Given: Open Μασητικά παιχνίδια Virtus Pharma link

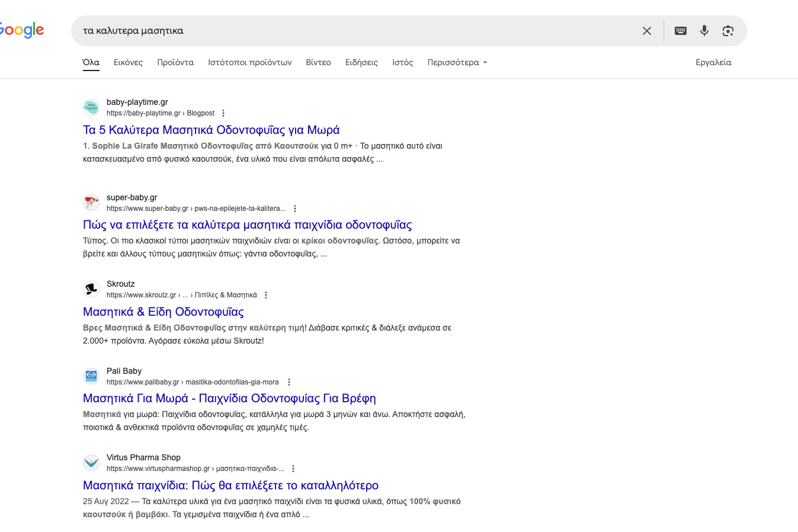Looking at the screenshot, I should tap(230, 486).
